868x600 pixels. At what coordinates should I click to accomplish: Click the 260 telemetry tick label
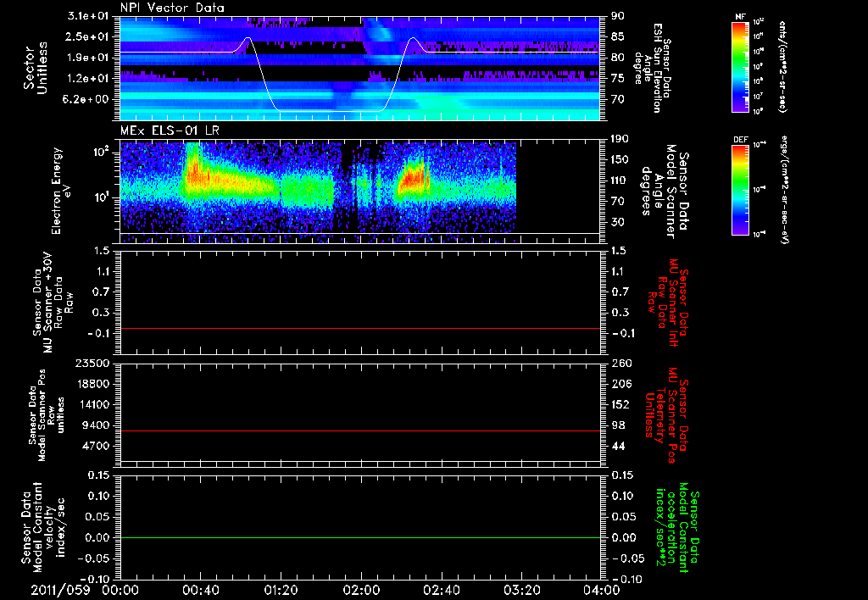point(620,363)
